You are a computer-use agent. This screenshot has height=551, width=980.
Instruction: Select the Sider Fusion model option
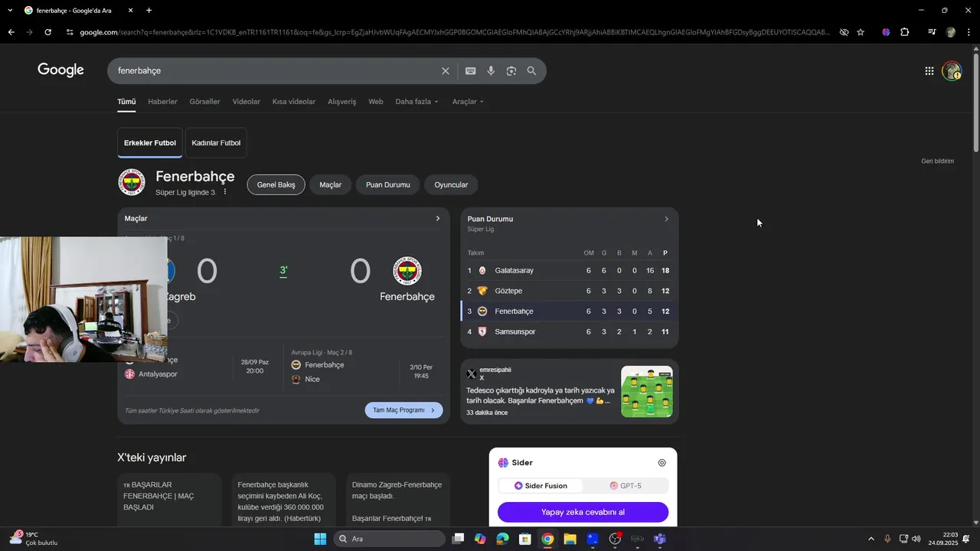[x=541, y=486]
